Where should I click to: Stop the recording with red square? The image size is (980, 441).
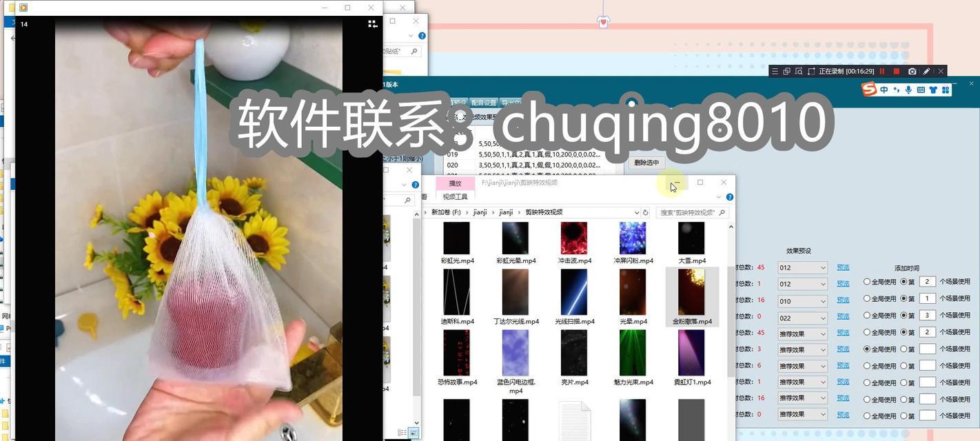point(896,71)
